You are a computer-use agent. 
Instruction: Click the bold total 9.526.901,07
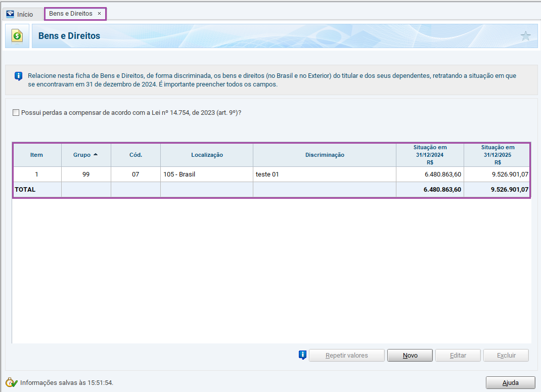(510, 190)
